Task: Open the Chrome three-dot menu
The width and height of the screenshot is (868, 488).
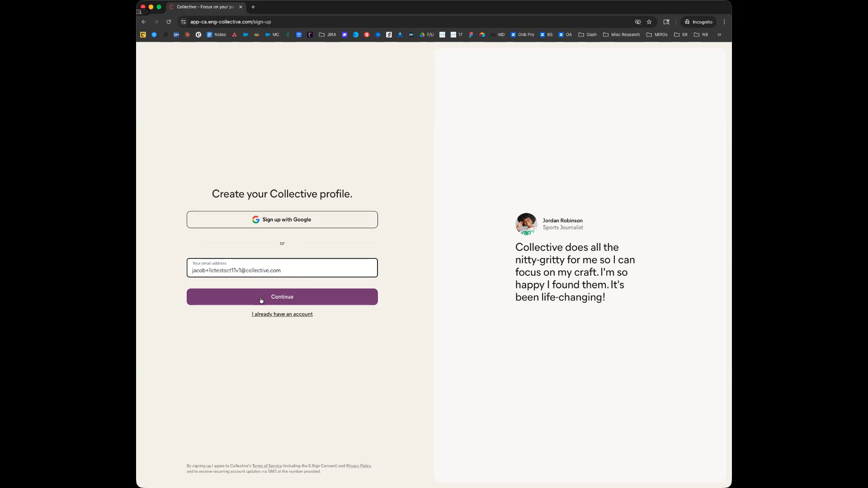Action: (724, 22)
